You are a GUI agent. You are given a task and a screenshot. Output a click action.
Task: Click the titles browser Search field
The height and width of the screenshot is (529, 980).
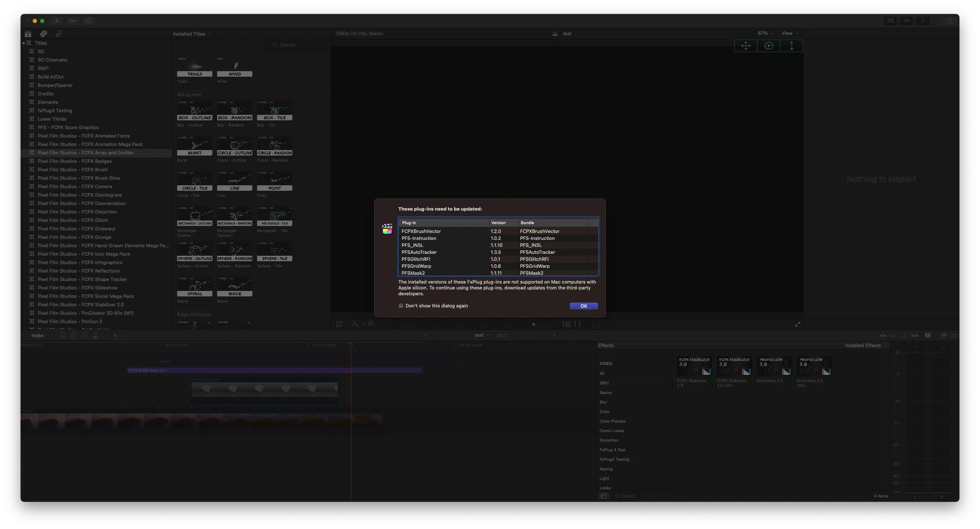(299, 45)
